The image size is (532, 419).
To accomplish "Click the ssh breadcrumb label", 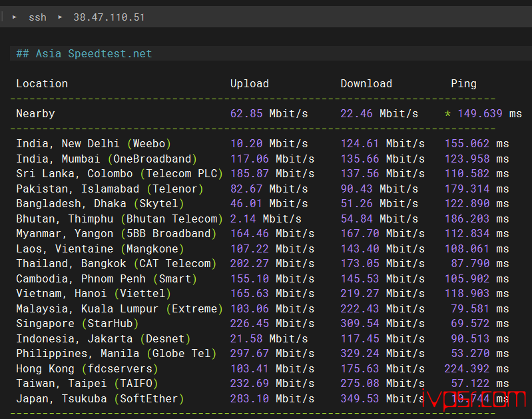I will [37, 17].
